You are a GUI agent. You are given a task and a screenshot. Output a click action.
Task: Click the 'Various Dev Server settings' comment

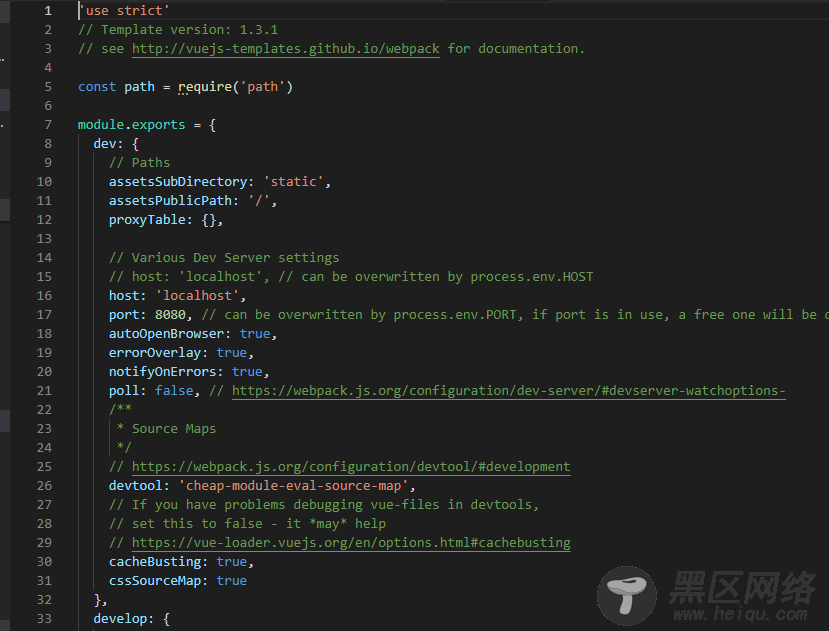click(x=224, y=258)
